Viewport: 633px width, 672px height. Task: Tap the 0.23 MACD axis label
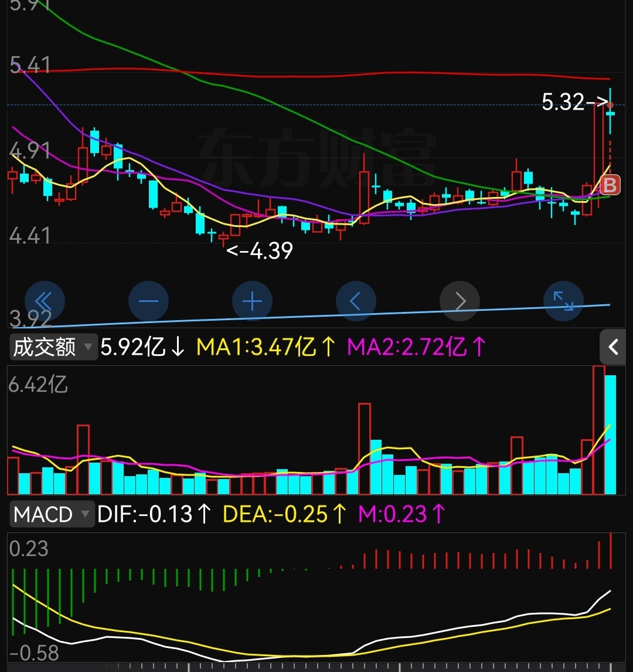click(29, 549)
